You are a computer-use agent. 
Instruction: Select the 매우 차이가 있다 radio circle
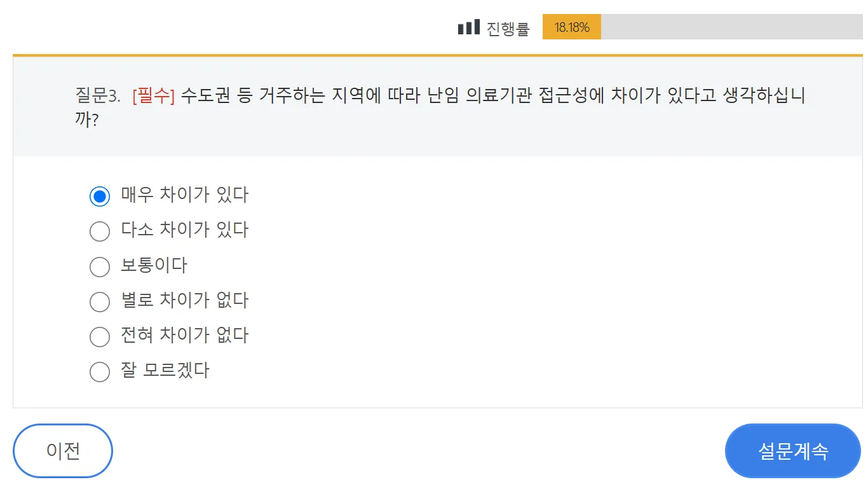point(100,196)
